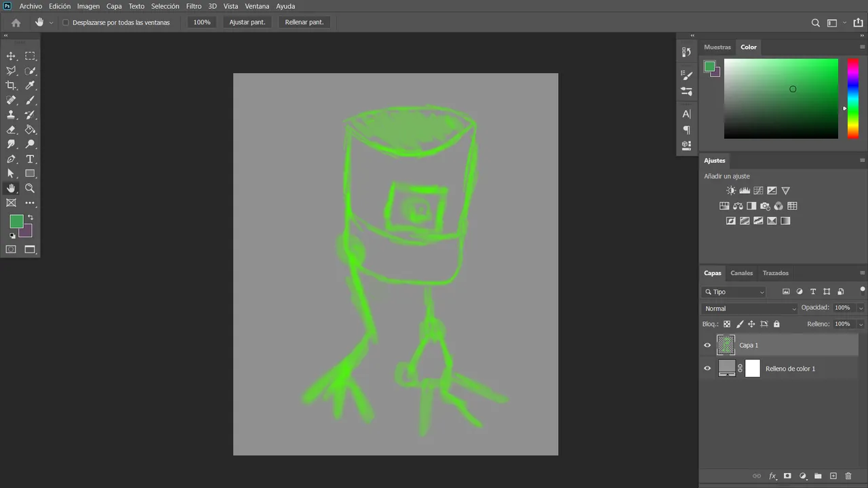
Task: Switch to the Canales tab
Action: pos(742,273)
